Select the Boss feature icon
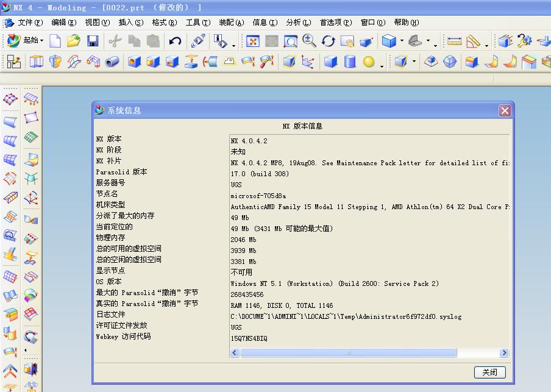Viewport: 551px width, 392px height. pyautogui.click(x=153, y=62)
